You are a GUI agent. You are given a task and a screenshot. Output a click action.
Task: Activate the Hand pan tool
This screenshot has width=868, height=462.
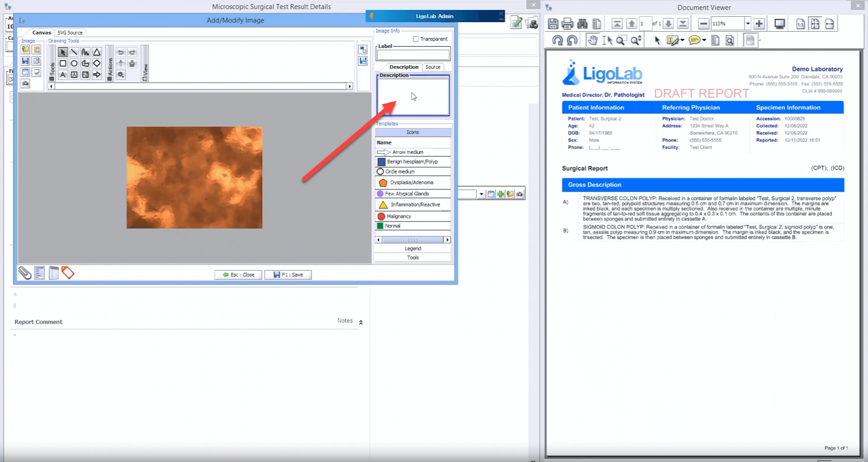click(592, 41)
